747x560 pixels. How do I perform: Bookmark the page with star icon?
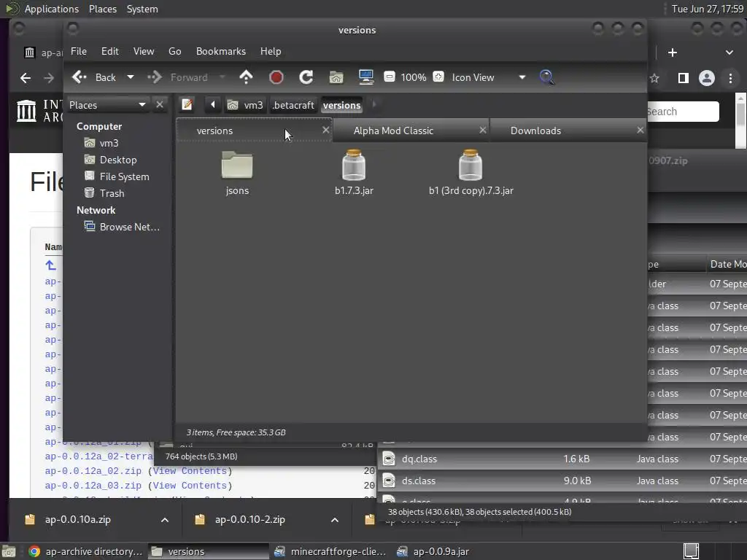(x=654, y=78)
